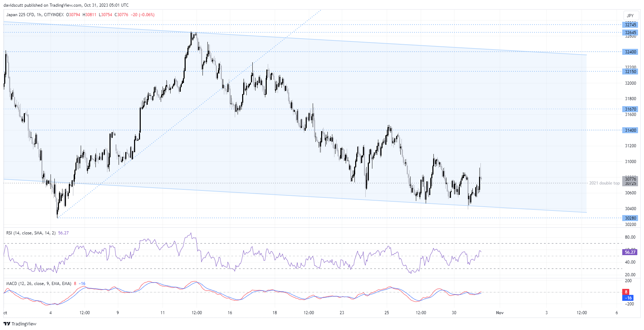Click the 23 date on the time axis

click(342, 313)
